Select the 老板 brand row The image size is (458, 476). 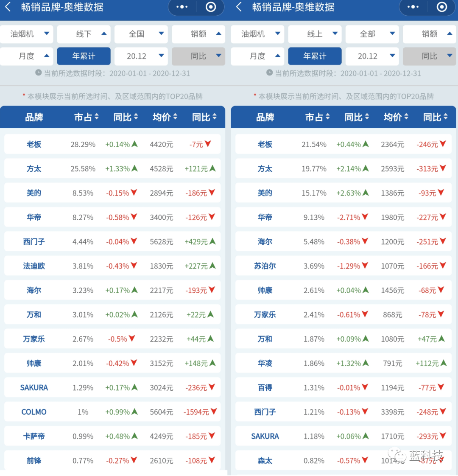click(x=34, y=144)
